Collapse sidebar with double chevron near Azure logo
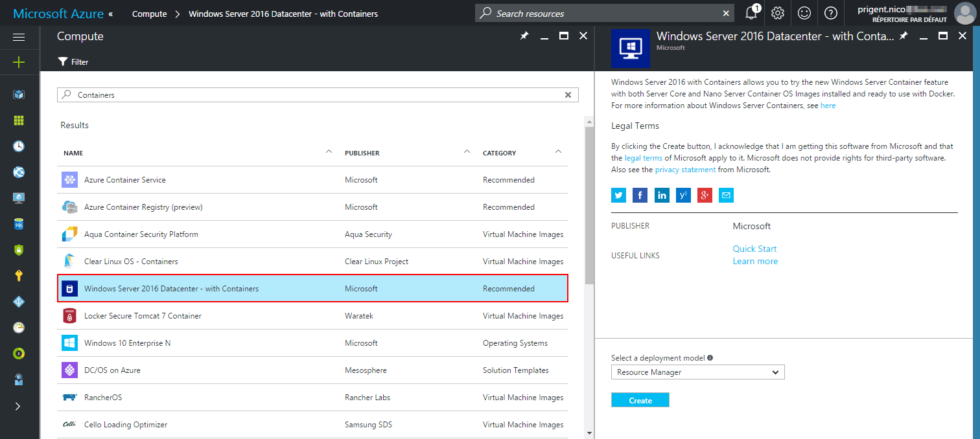Viewport: 980px width, 439px height. [110, 14]
